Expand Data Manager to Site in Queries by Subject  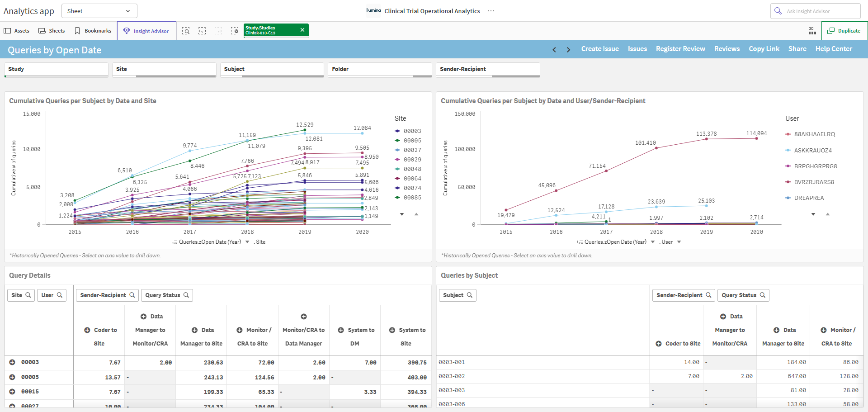(776, 330)
